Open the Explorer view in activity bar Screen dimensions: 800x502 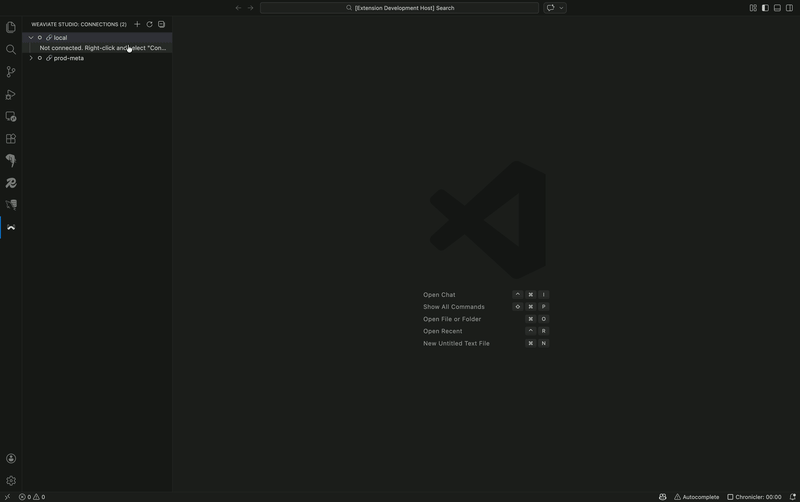pyautogui.click(x=11, y=27)
